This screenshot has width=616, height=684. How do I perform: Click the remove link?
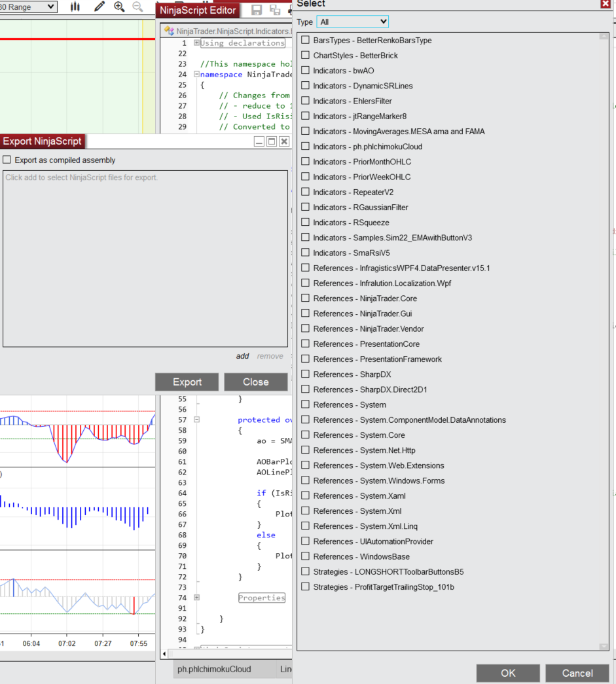click(x=270, y=356)
